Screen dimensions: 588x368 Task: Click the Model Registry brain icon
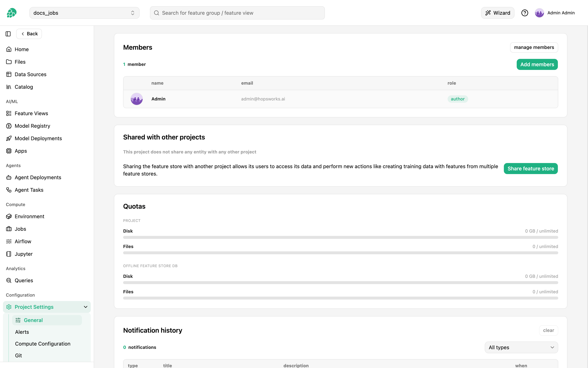[9, 126]
